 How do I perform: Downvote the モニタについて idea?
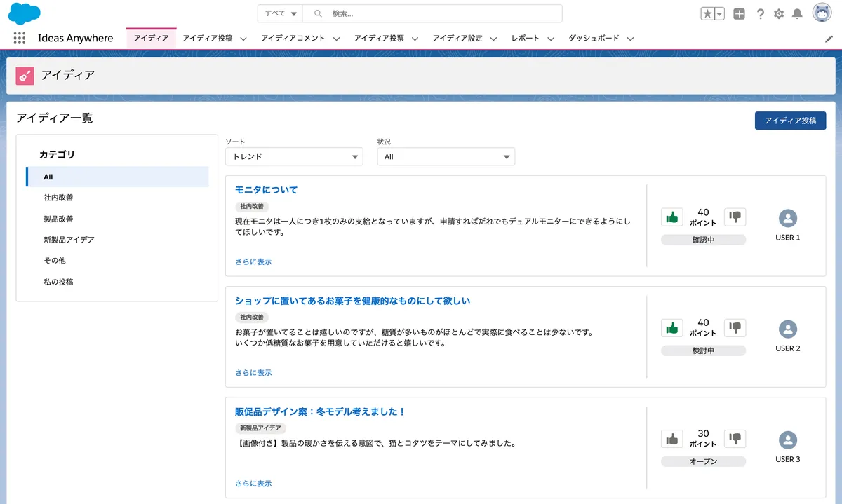(x=735, y=217)
